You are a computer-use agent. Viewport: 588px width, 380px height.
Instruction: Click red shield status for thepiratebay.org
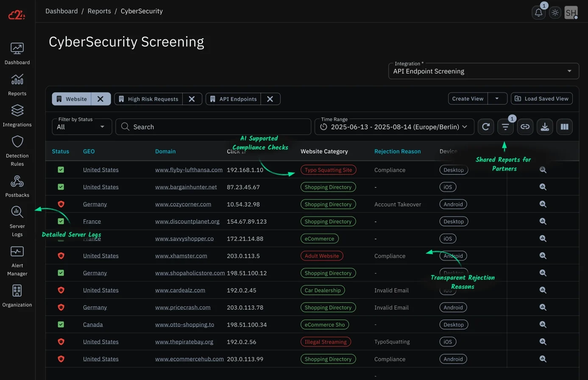[61, 342]
